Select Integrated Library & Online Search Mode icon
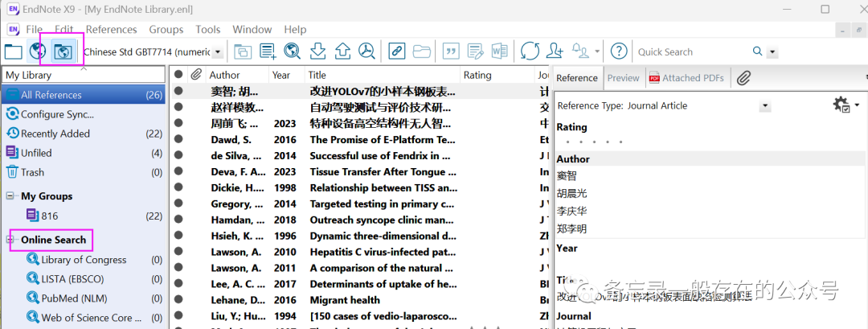Image resolution: width=868 pixels, height=329 pixels. (63, 51)
